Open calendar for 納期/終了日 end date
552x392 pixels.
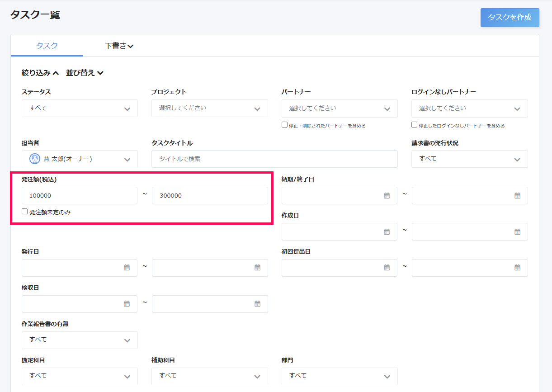click(x=517, y=196)
